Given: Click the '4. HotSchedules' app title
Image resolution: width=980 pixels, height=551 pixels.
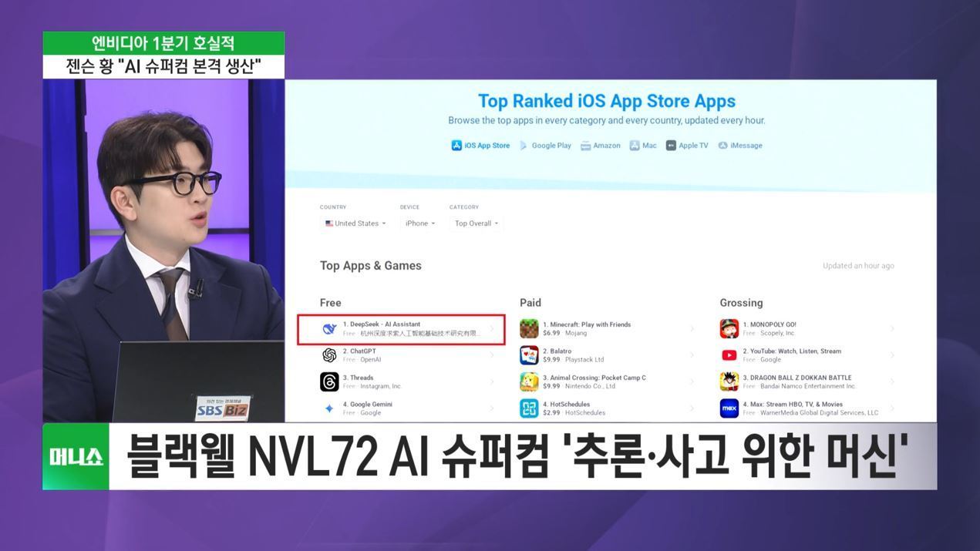Looking at the screenshot, I should 567,404.
